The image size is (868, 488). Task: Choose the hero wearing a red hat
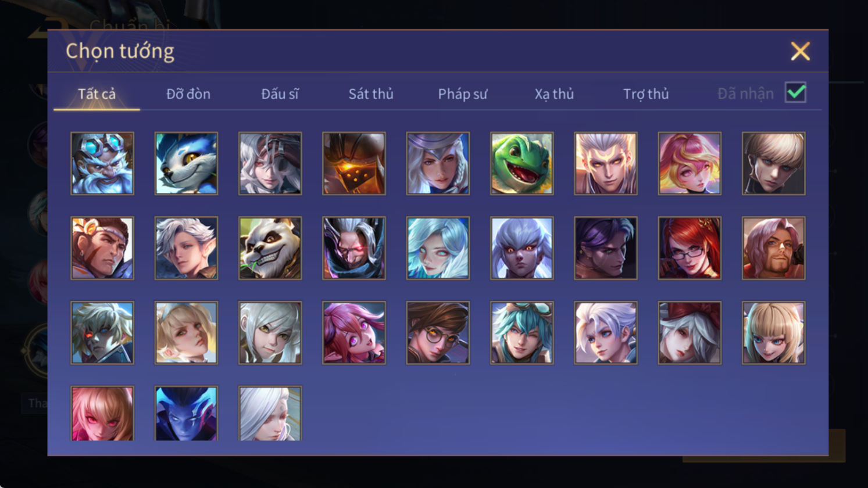pyautogui.click(x=690, y=333)
